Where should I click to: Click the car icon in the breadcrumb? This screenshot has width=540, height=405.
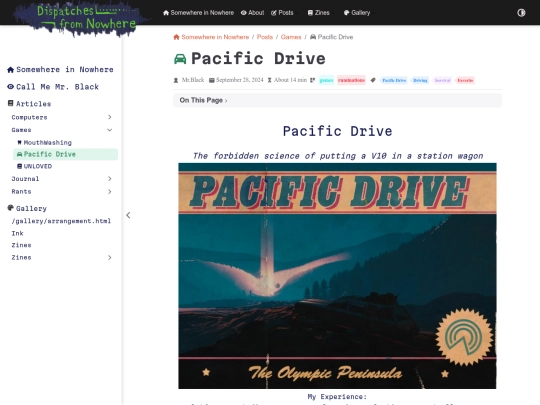[313, 37]
